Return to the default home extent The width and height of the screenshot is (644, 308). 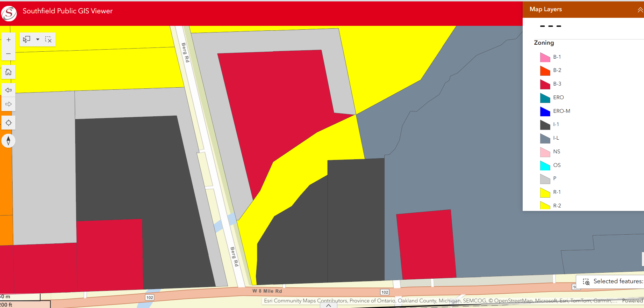[x=8, y=72]
